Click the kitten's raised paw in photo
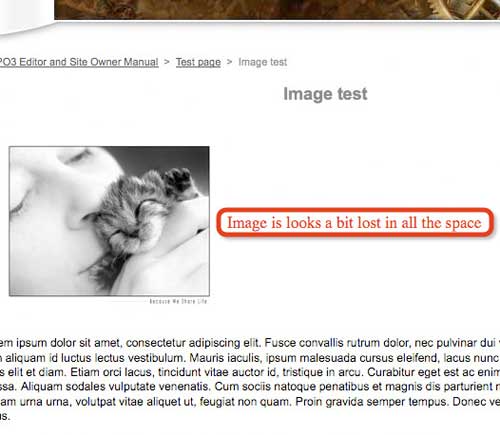The image size is (500, 435). point(179,181)
